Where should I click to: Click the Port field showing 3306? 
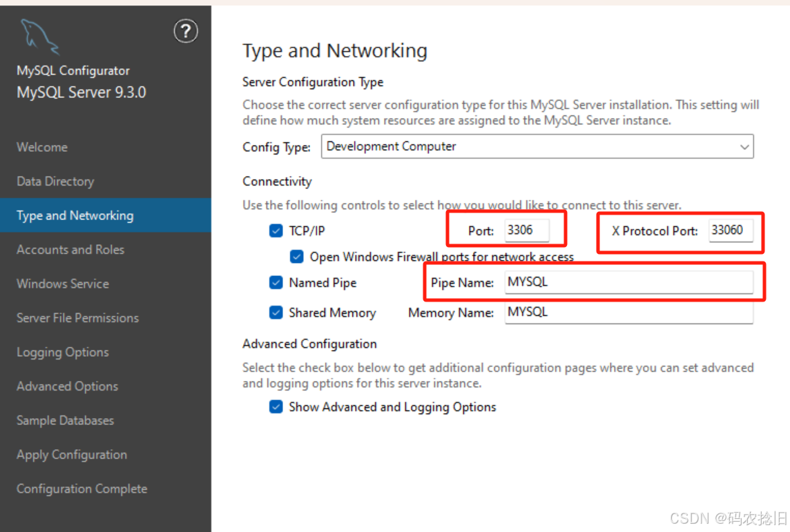pyautogui.click(x=527, y=230)
